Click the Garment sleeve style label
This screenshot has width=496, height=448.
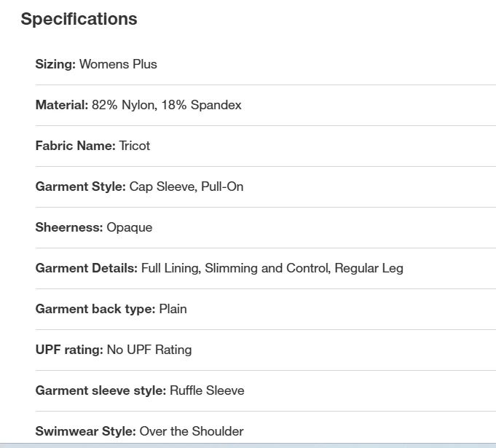pyautogui.click(x=101, y=390)
